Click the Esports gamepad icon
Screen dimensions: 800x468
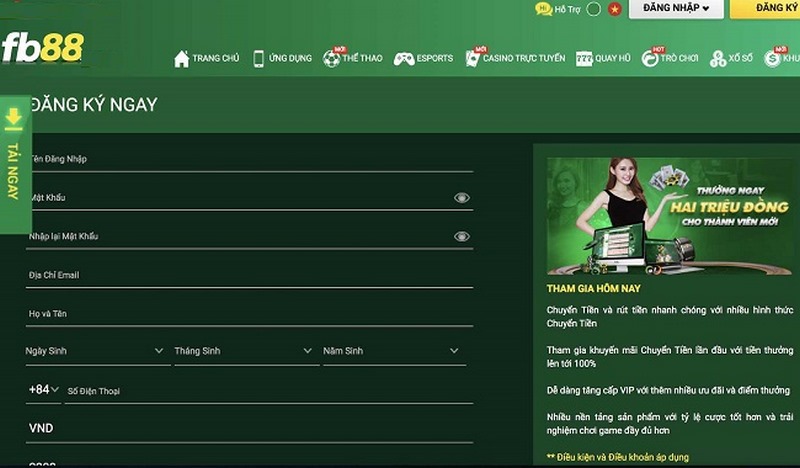(x=404, y=59)
